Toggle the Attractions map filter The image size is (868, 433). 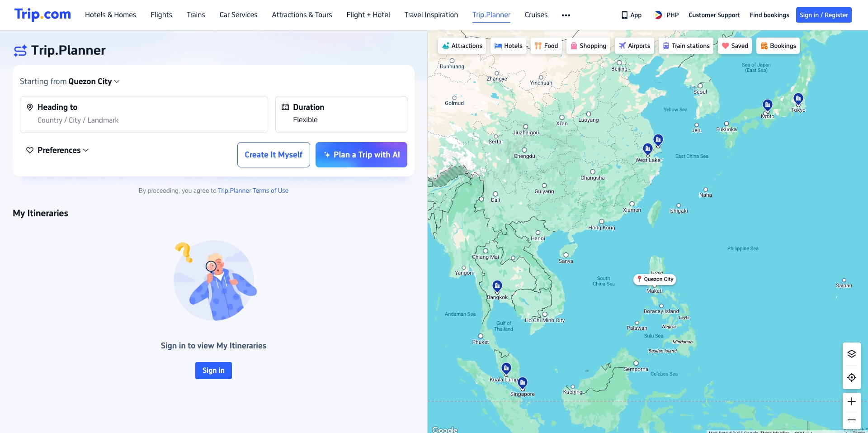tap(462, 46)
